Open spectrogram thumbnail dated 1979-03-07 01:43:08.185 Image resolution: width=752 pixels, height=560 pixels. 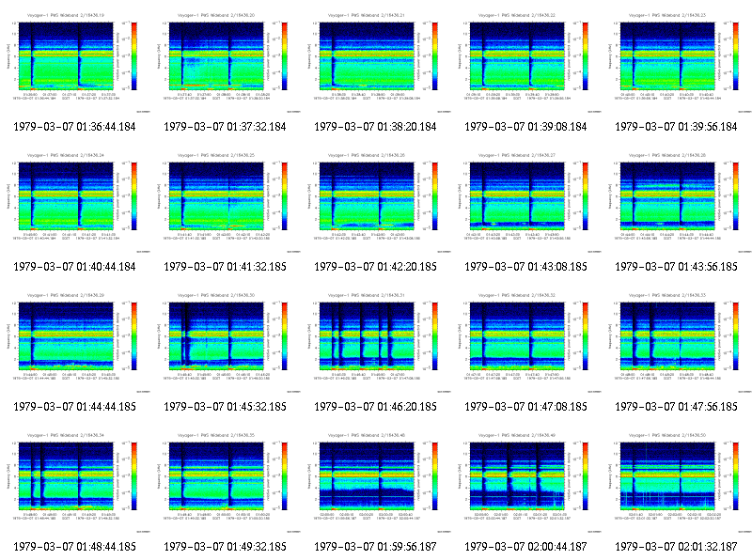(526, 202)
